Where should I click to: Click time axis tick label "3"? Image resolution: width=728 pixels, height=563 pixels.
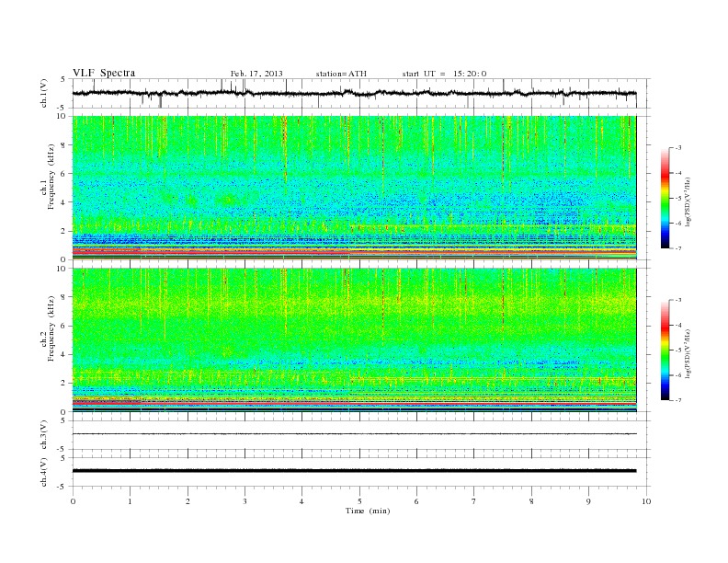(245, 501)
